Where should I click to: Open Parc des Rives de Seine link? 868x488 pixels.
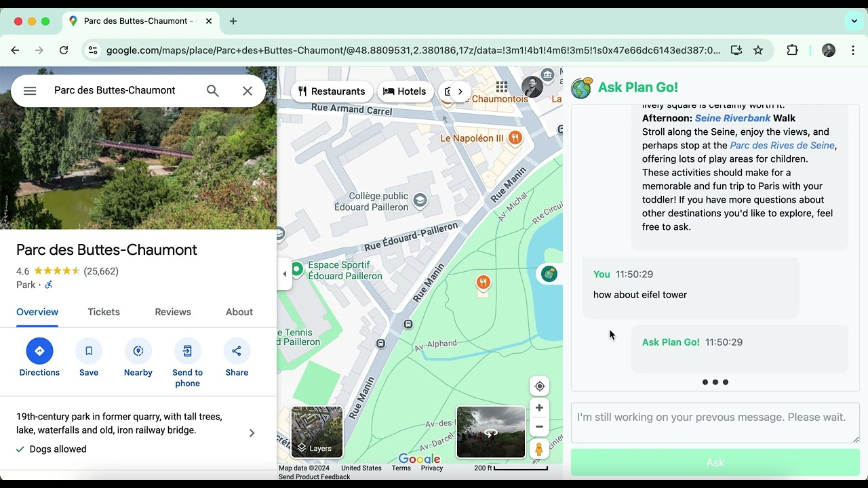pyautogui.click(x=782, y=145)
